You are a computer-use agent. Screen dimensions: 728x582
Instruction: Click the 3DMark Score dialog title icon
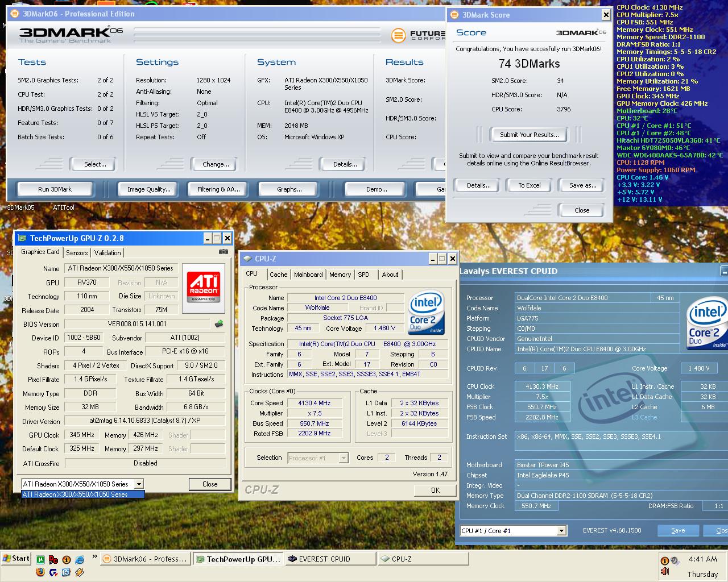(x=454, y=15)
